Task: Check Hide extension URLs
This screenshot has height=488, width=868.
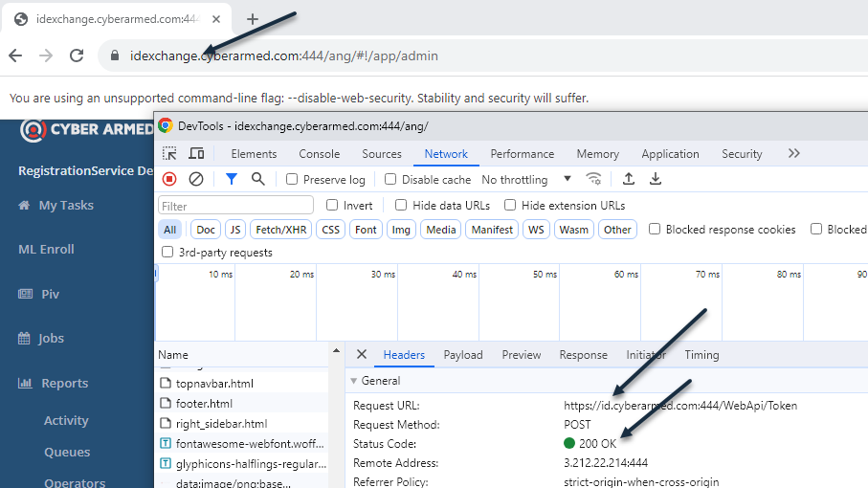Action: point(510,206)
